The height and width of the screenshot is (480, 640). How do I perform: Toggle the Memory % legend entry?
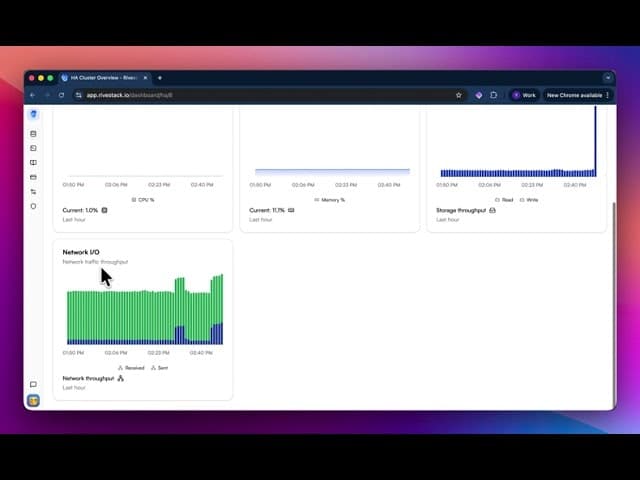click(330, 200)
